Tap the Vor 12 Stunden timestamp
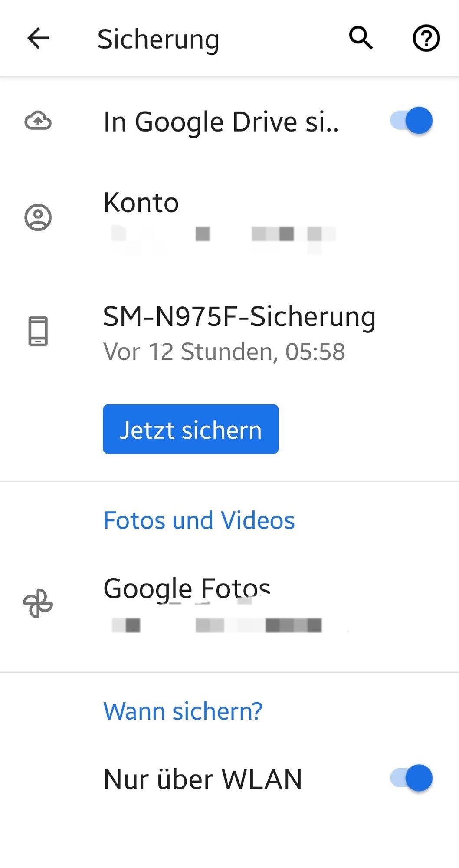The width and height of the screenshot is (459, 868). point(224,352)
